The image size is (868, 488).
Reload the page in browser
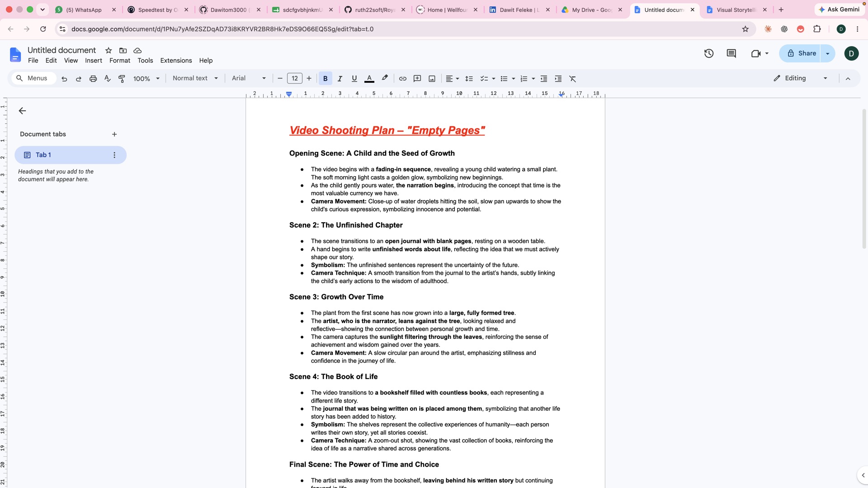pos(43,29)
